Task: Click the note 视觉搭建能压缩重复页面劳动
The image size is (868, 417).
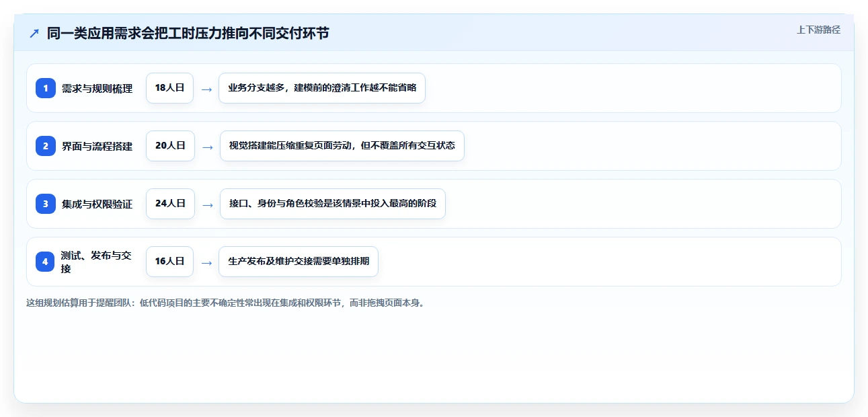Action: click(x=342, y=146)
